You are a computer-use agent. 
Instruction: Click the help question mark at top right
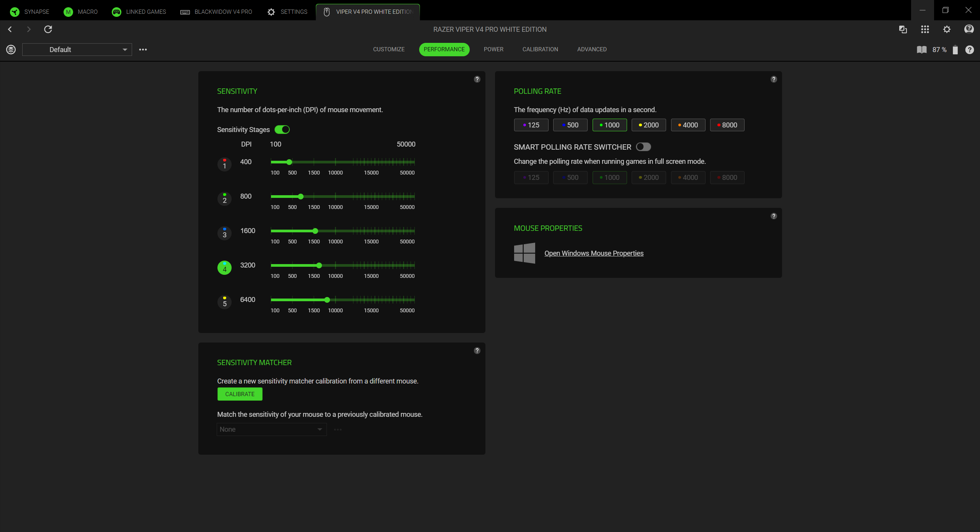(969, 29)
